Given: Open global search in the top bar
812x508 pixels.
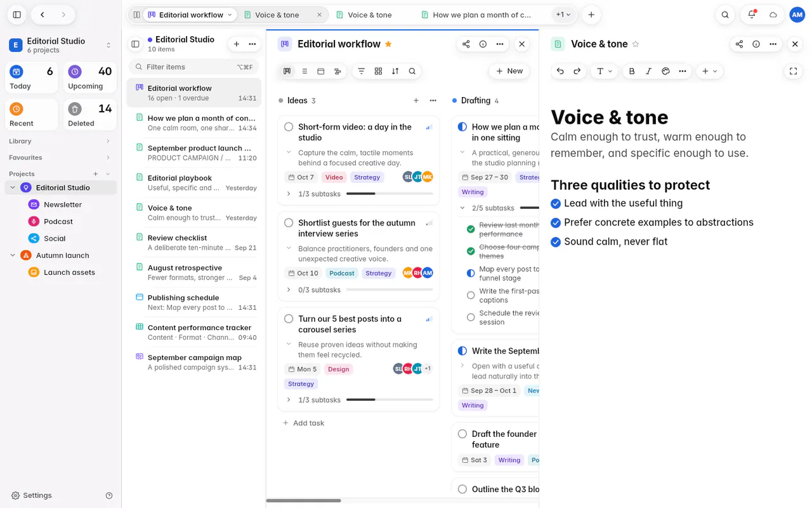Looking at the screenshot, I should [x=725, y=15].
